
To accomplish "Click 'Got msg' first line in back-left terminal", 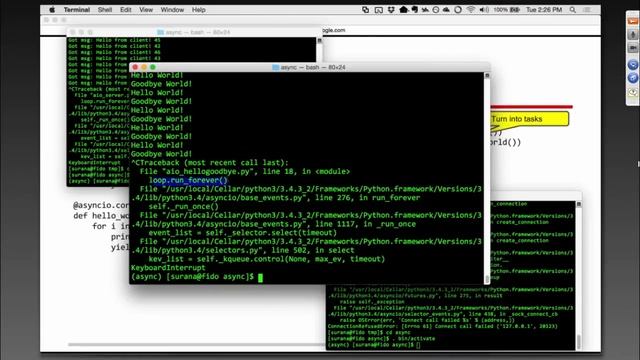I will 114,40.
